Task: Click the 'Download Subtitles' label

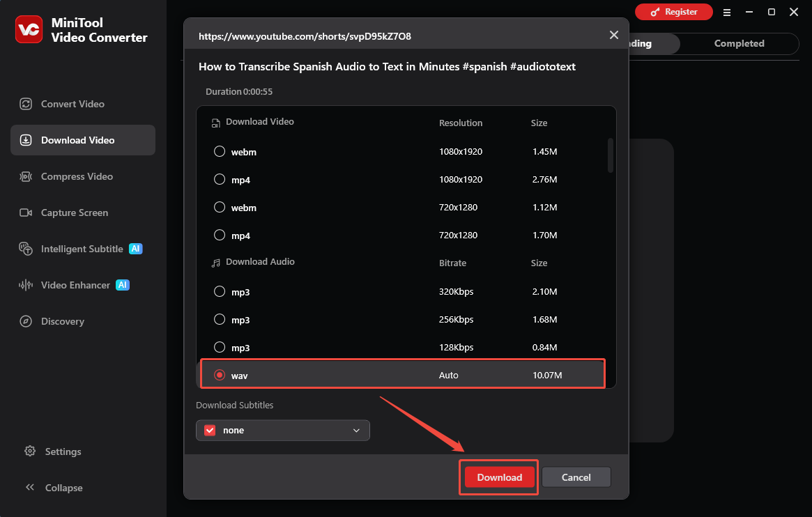Action: [x=235, y=406]
